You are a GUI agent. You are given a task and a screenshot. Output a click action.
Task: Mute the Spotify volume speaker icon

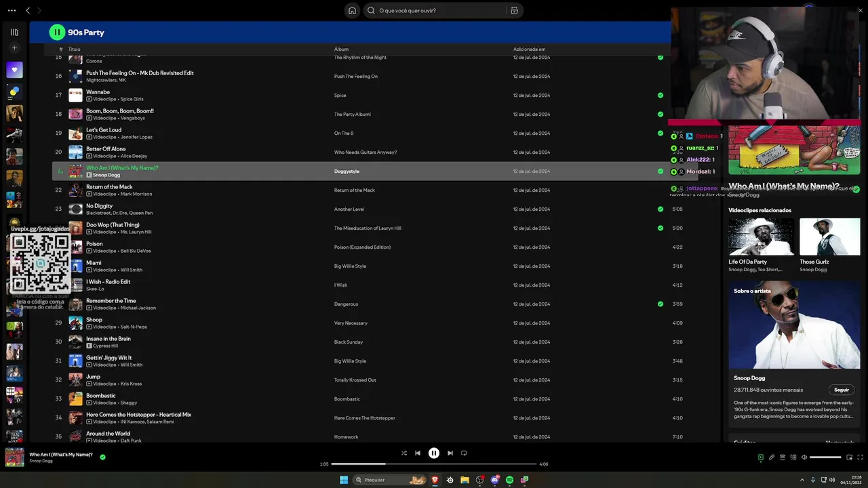click(804, 457)
